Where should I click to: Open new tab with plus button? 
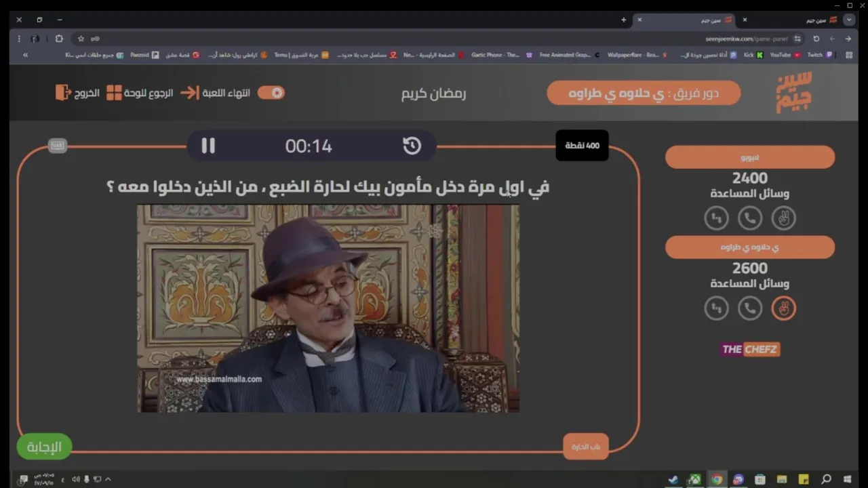(624, 20)
